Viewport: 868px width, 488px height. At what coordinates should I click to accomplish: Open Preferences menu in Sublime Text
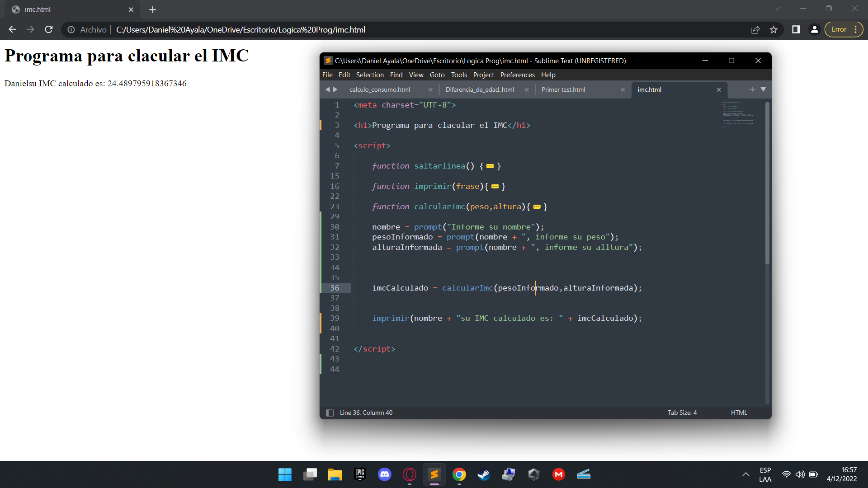pos(517,75)
